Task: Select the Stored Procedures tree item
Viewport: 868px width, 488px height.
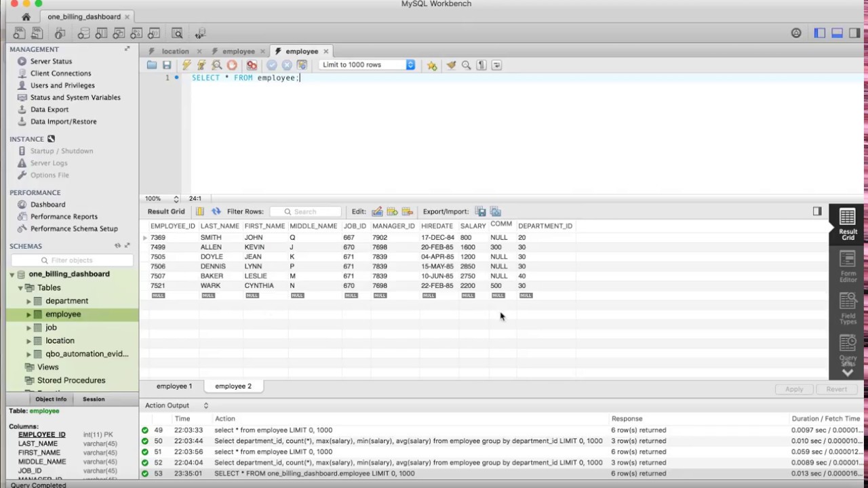Action: (x=71, y=380)
